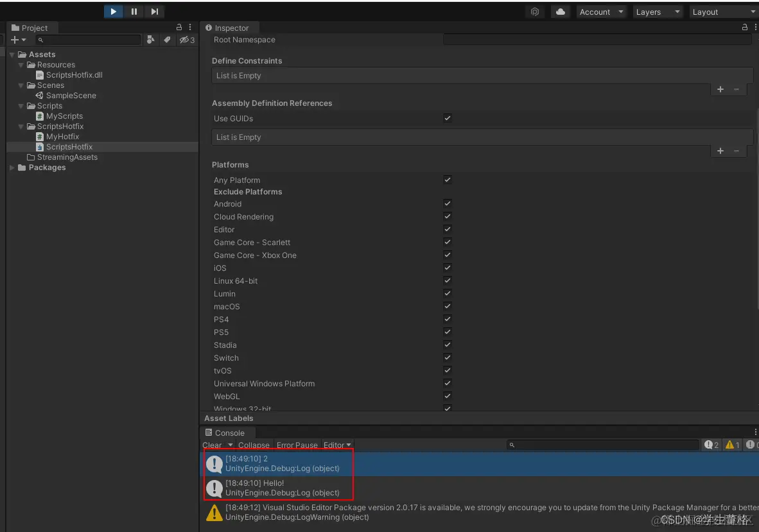Toggle Use GUIDs checkbox
759x532 pixels.
click(448, 118)
